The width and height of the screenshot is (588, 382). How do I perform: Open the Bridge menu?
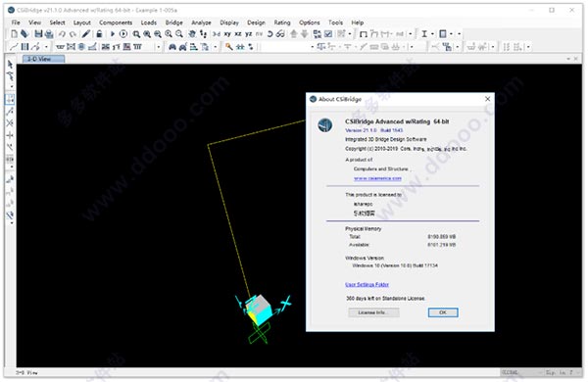click(x=174, y=23)
